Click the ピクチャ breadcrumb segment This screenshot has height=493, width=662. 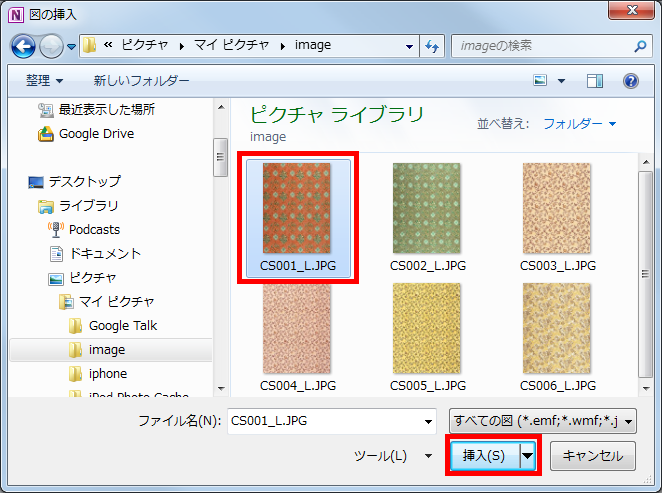(145, 45)
